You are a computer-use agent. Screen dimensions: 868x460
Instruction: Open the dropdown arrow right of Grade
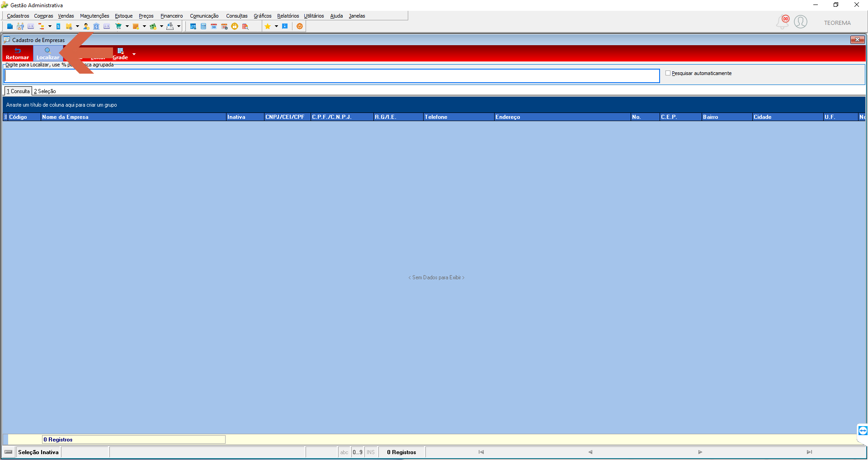pos(134,54)
